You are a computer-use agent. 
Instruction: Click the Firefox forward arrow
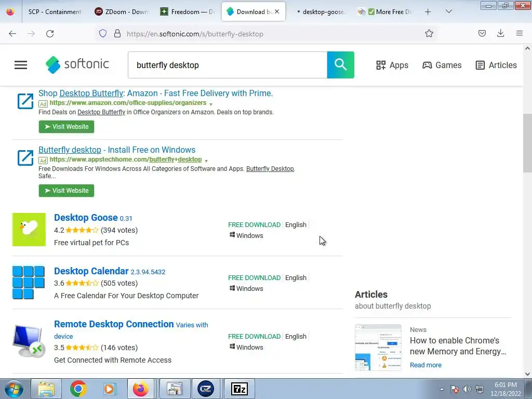[x=31, y=34]
